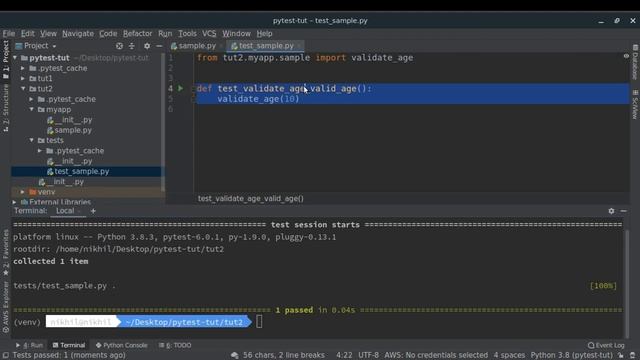
Task: Open the Event Log
Action: 606,345
